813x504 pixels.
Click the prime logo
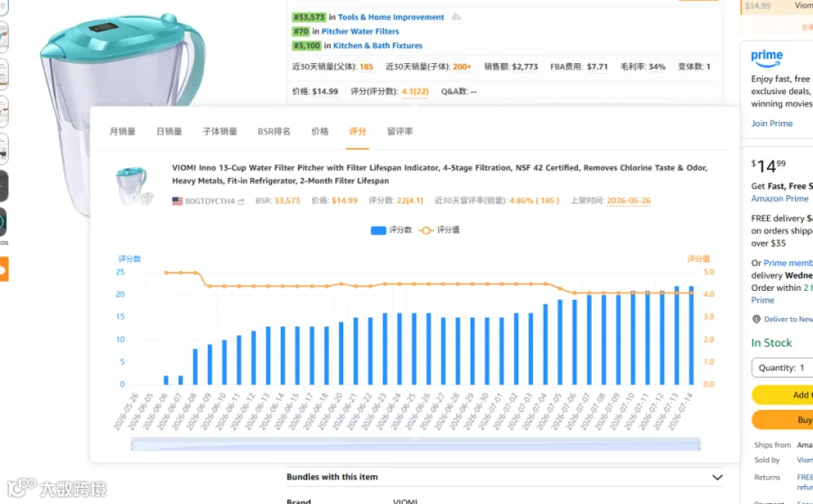pyautogui.click(x=767, y=58)
